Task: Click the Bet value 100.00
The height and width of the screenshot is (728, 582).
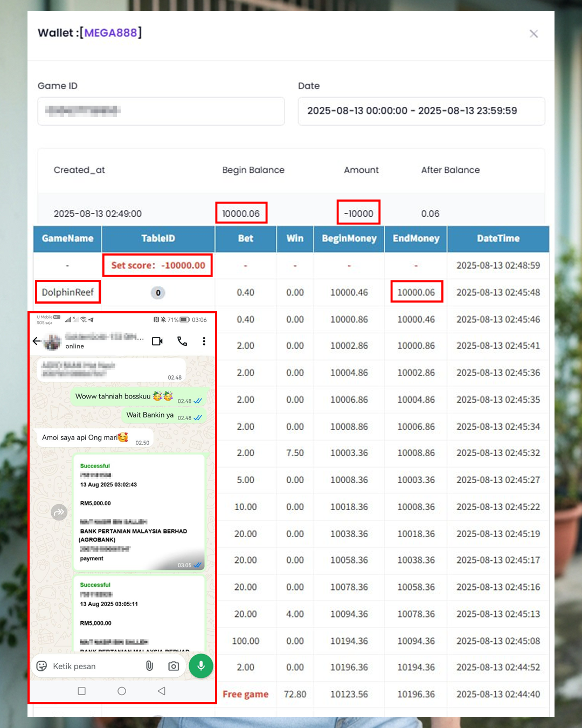Action: click(246, 641)
